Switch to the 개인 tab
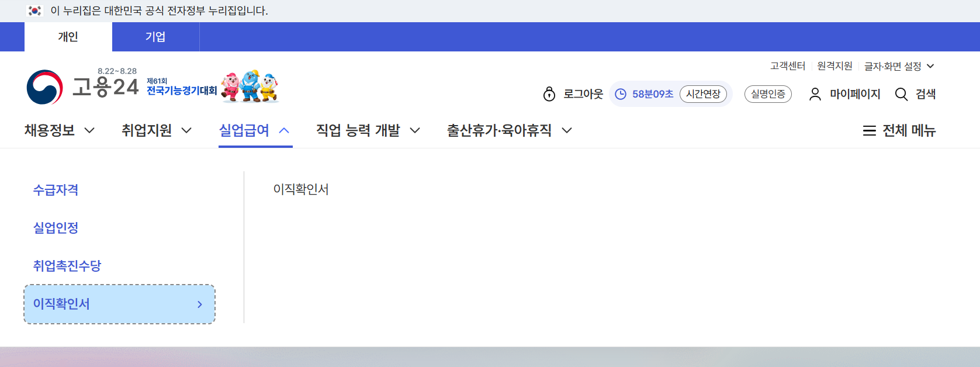980x367 pixels. coord(68,37)
